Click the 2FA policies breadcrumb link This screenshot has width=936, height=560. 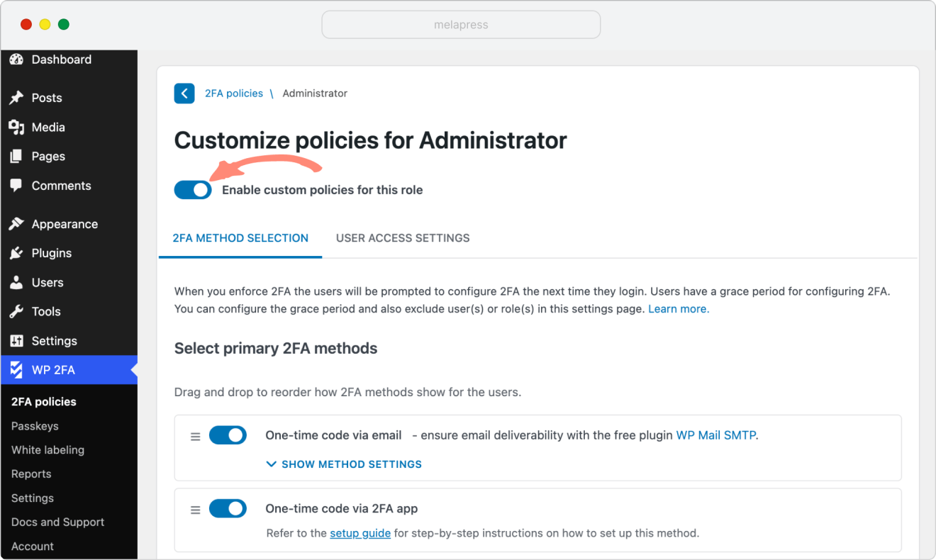coord(234,93)
